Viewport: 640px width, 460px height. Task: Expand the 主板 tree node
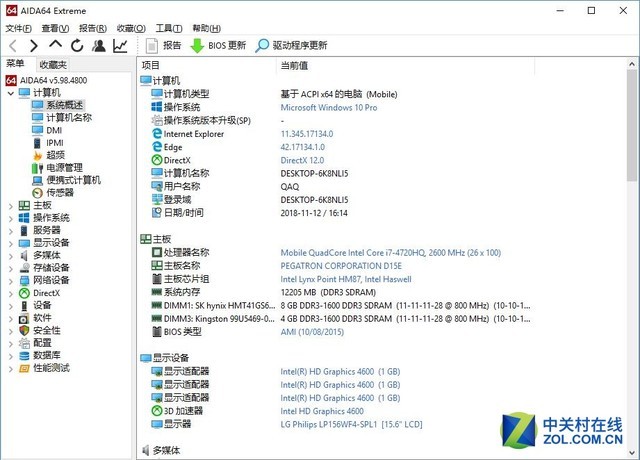(x=11, y=205)
